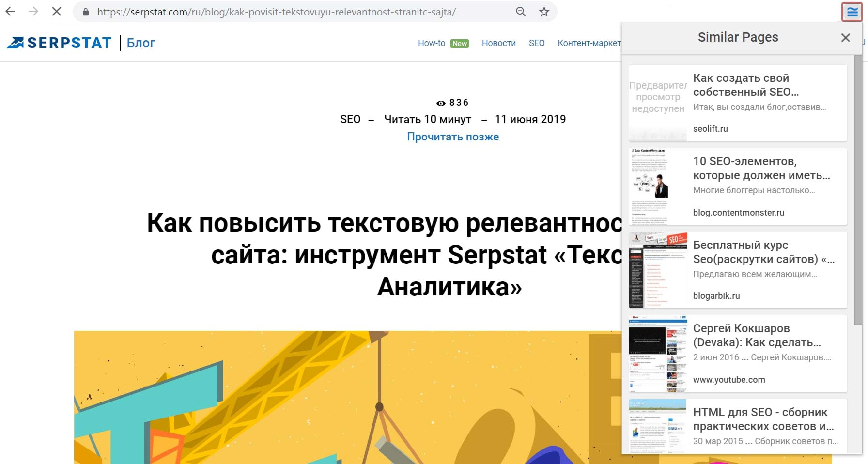
Task: Click the Прочитать позже link
Action: coord(453,137)
